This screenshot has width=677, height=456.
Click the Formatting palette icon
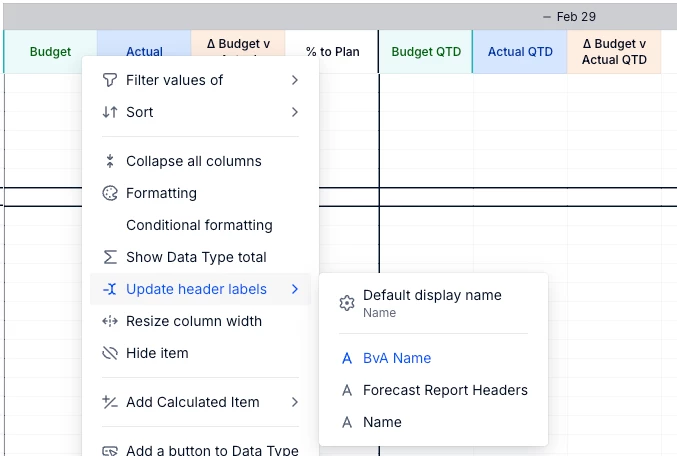110,193
